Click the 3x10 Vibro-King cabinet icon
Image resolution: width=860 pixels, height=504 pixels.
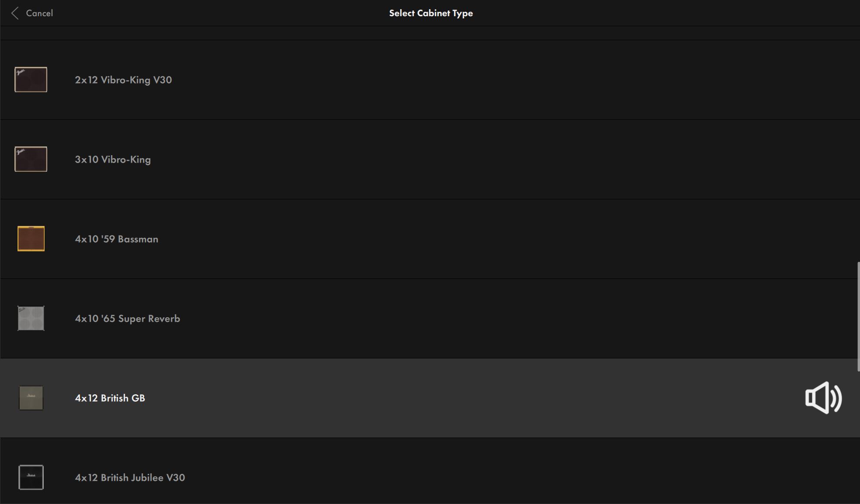31,159
